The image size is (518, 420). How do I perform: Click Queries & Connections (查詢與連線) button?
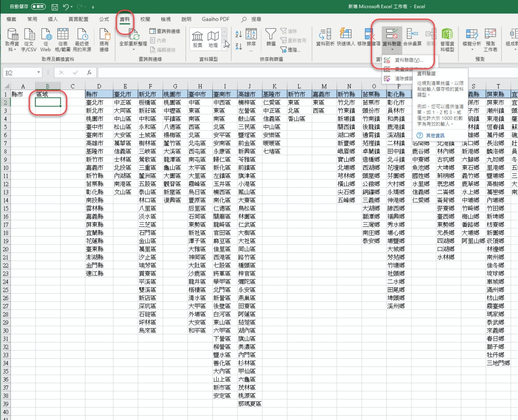pos(164,31)
